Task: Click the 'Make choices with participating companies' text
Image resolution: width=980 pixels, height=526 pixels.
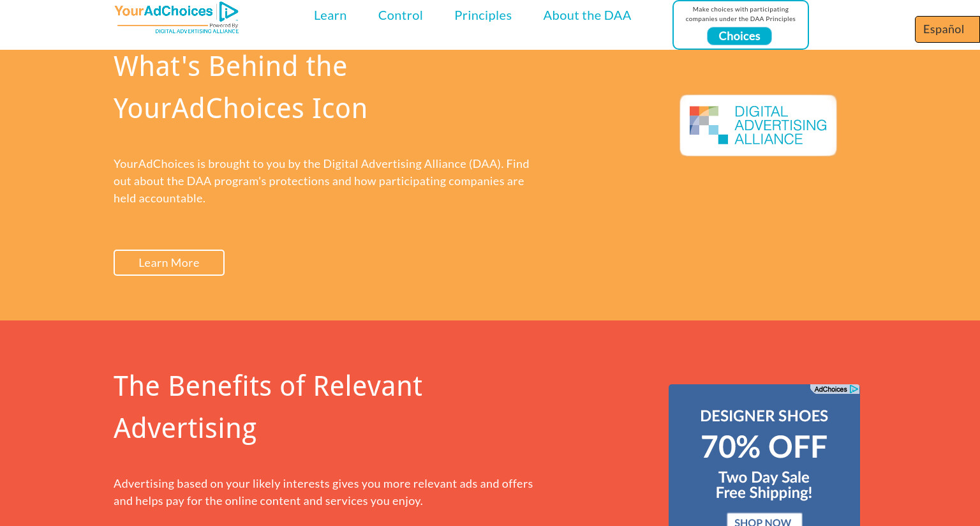Action: 741,14
